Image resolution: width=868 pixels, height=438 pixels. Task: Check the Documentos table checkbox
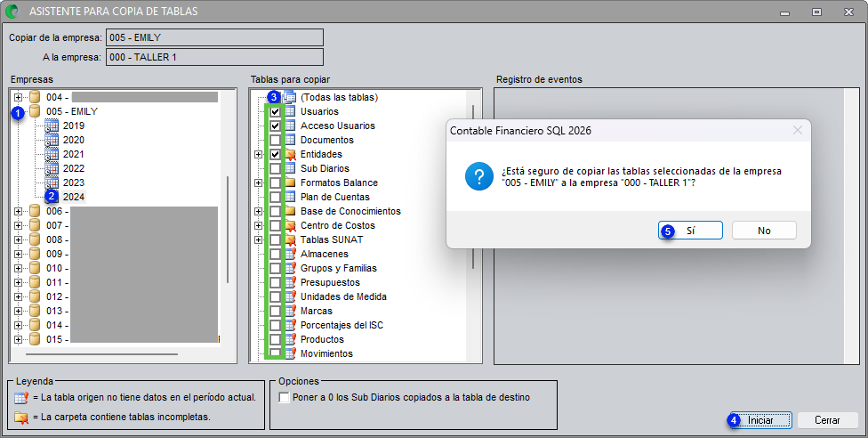pyautogui.click(x=275, y=141)
